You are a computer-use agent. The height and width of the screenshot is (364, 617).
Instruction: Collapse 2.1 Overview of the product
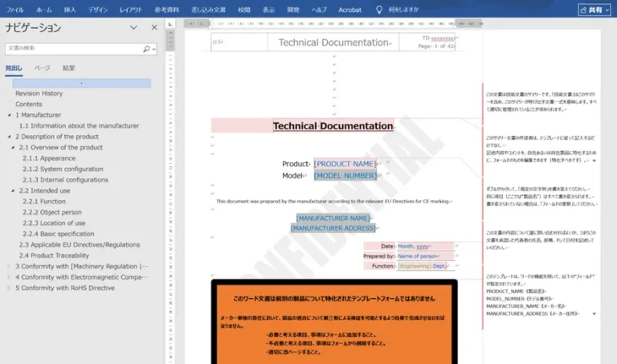point(13,148)
